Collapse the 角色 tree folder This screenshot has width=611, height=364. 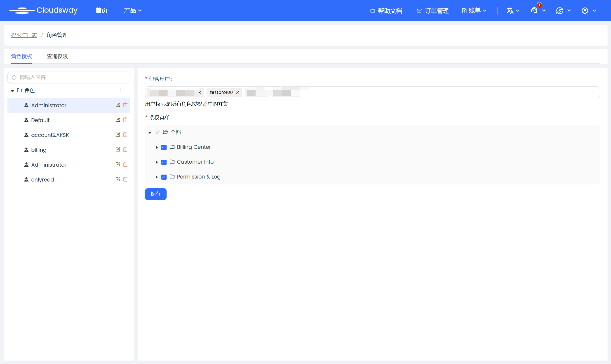click(x=12, y=91)
